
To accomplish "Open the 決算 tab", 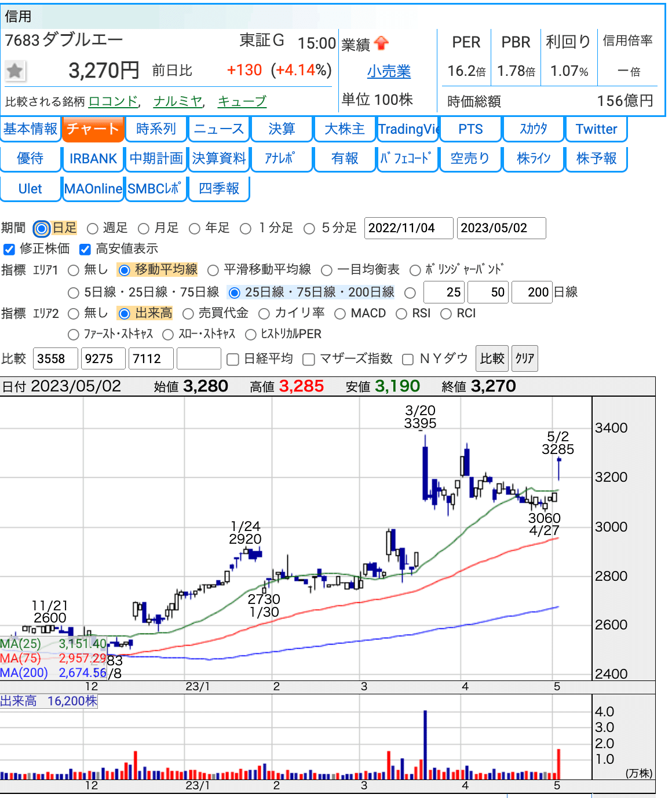I will (x=282, y=129).
